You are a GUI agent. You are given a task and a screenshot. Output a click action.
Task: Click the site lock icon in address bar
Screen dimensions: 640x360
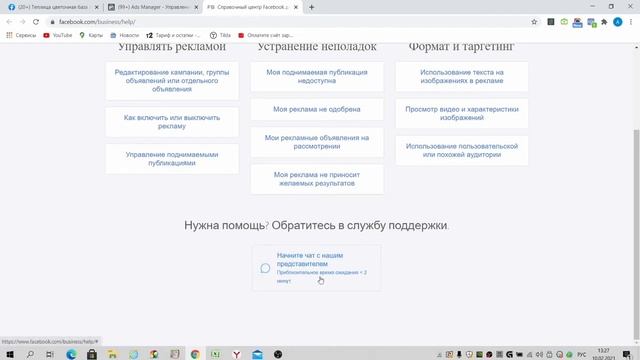tap(52, 22)
